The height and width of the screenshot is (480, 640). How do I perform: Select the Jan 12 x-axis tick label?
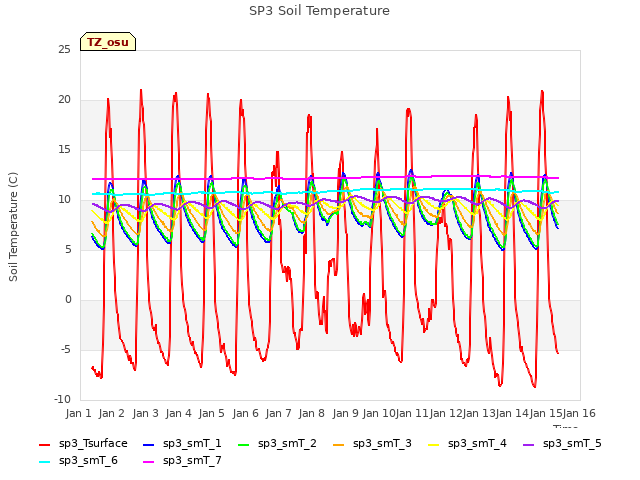446,413
